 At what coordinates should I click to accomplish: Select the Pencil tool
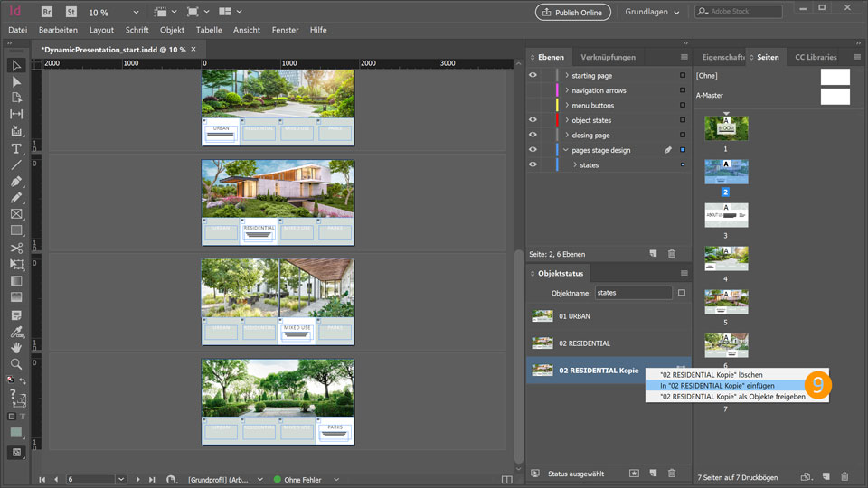click(x=16, y=198)
